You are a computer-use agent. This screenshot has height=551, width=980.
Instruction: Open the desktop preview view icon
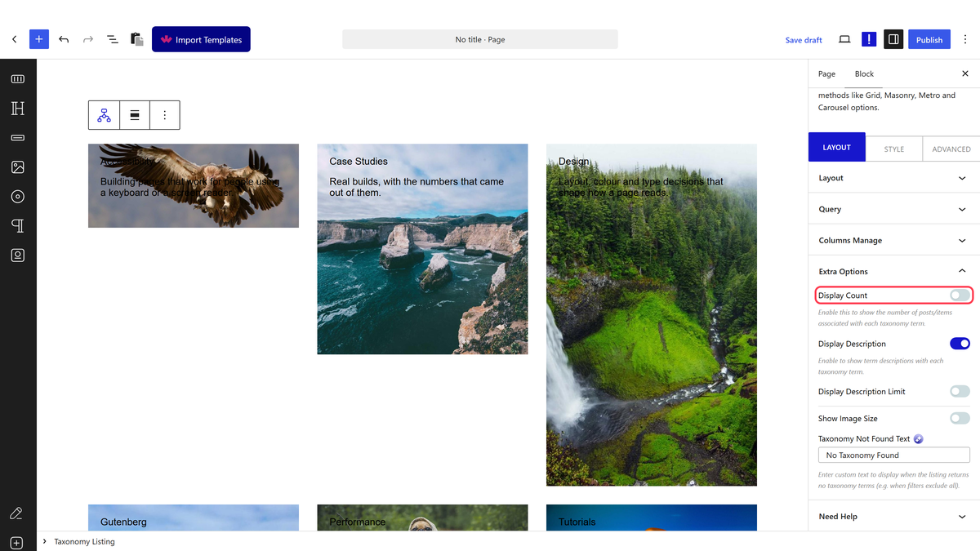coord(844,39)
